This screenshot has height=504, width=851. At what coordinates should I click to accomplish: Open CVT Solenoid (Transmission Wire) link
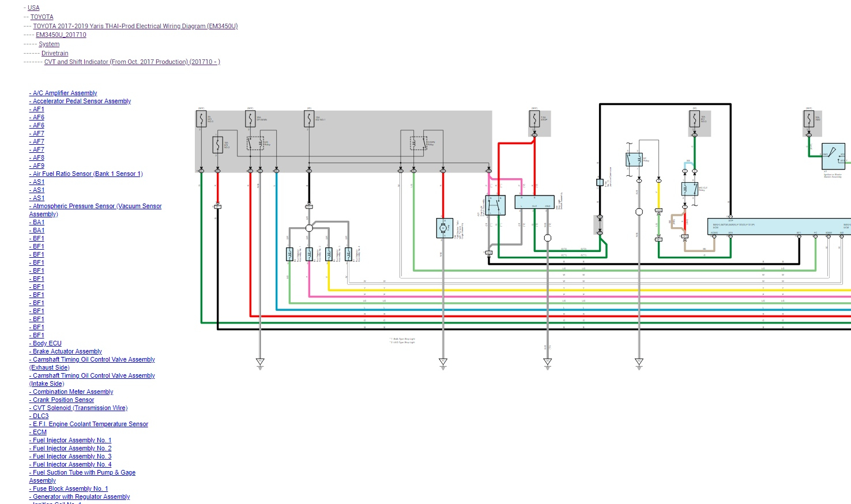click(78, 408)
